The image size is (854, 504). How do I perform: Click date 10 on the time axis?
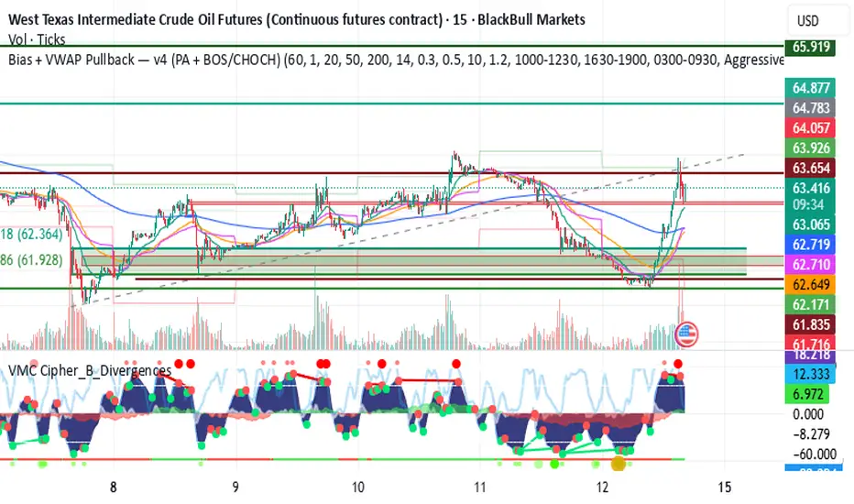pyautogui.click(x=358, y=488)
